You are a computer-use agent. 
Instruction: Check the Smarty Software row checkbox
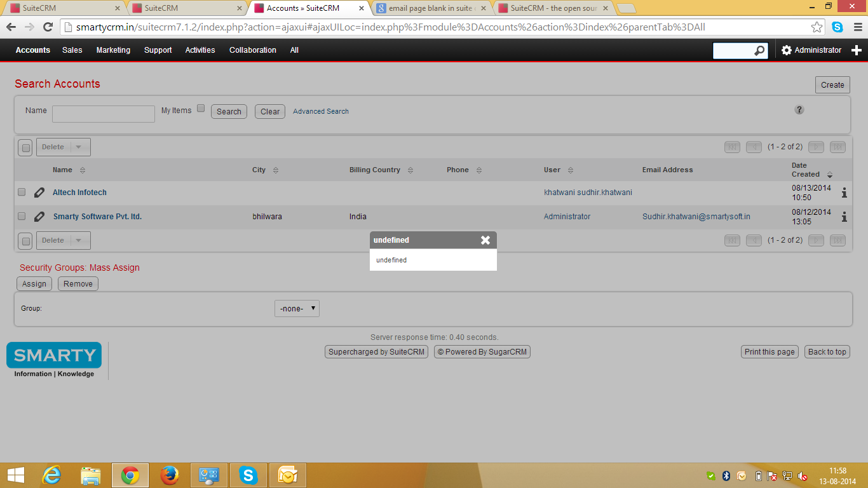[x=22, y=216]
